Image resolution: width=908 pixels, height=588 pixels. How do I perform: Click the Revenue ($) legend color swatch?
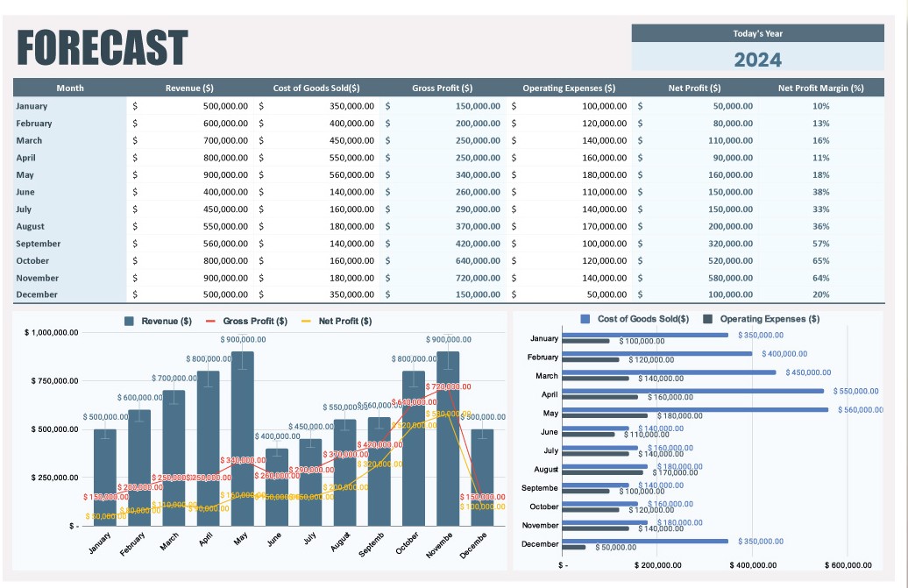129,322
